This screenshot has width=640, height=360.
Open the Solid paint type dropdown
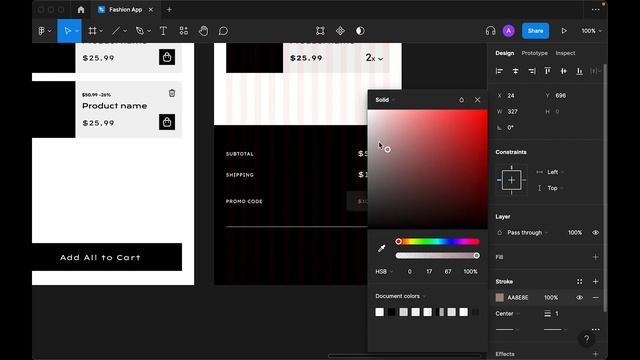point(385,100)
